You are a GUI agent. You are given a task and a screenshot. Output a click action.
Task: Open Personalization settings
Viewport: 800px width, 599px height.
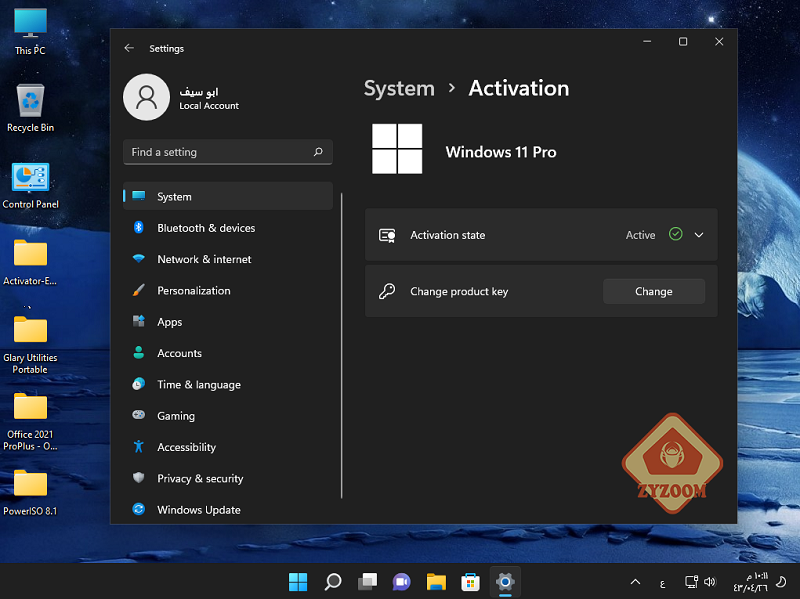point(228,290)
